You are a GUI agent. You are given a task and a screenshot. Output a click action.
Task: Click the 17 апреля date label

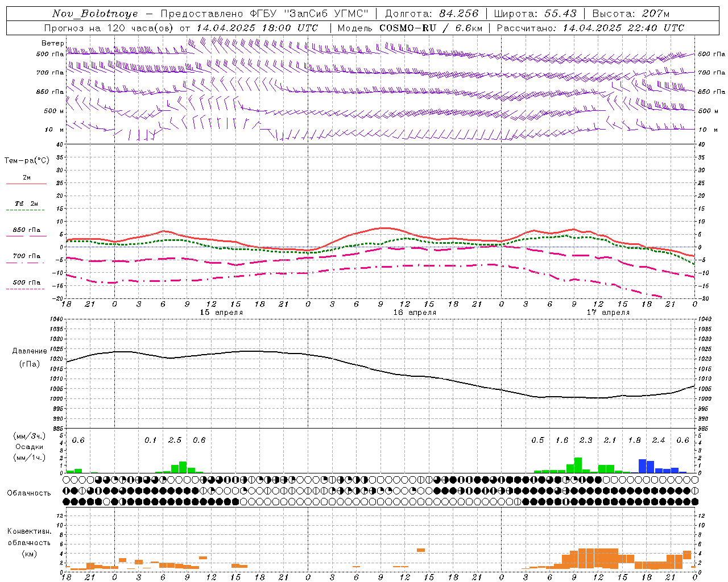pyautogui.click(x=608, y=313)
